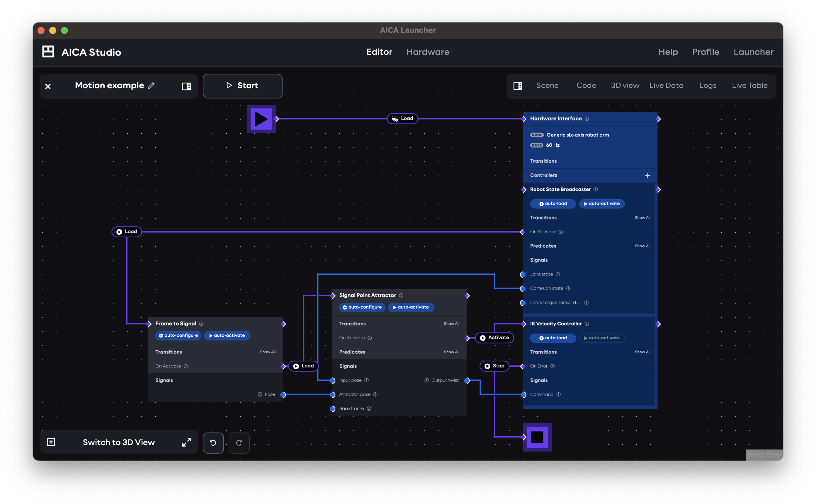Add a controller with the plus in Hardware Interface
This screenshot has width=816, height=504.
coord(648,175)
